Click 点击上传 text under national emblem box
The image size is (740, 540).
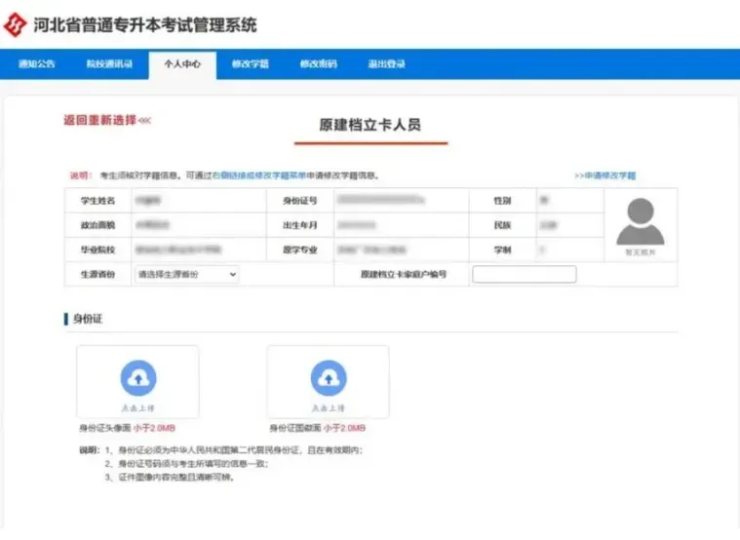click(327, 408)
